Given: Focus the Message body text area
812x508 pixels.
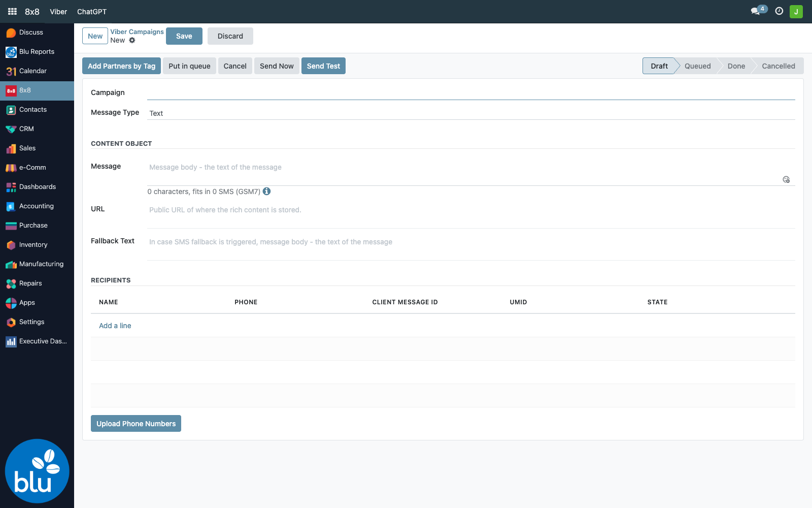Looking at the screenshot, I should (x=471, y=173).
